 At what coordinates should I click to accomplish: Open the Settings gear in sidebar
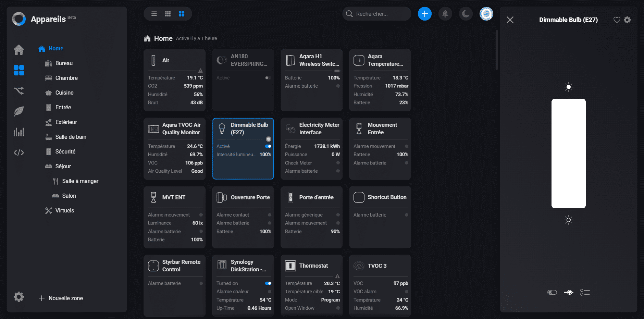point(19,297)
